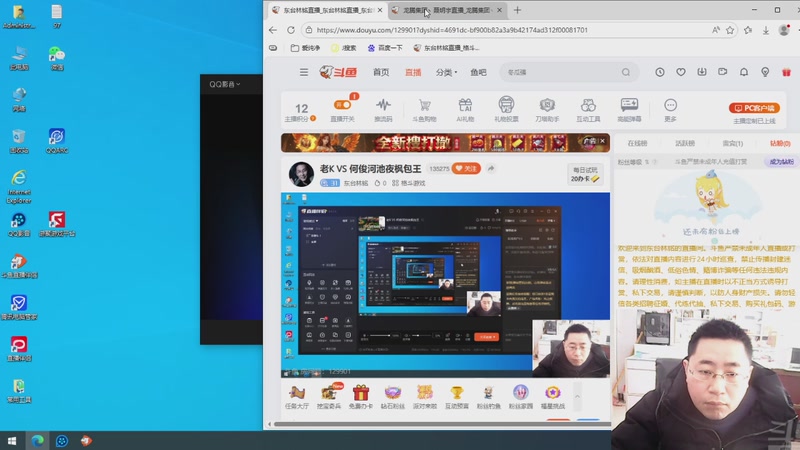The width and height of the screenshot is (800, 450).
Task: Open the 粉丝钓鱼 fan fishing icon
Action: (x=488, y=397)
